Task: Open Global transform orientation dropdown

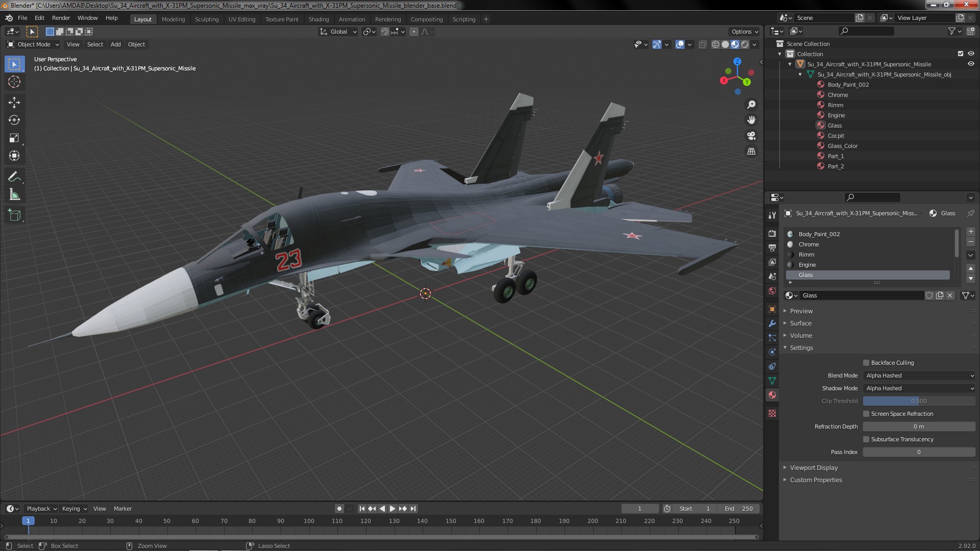Action: (338, 32)
